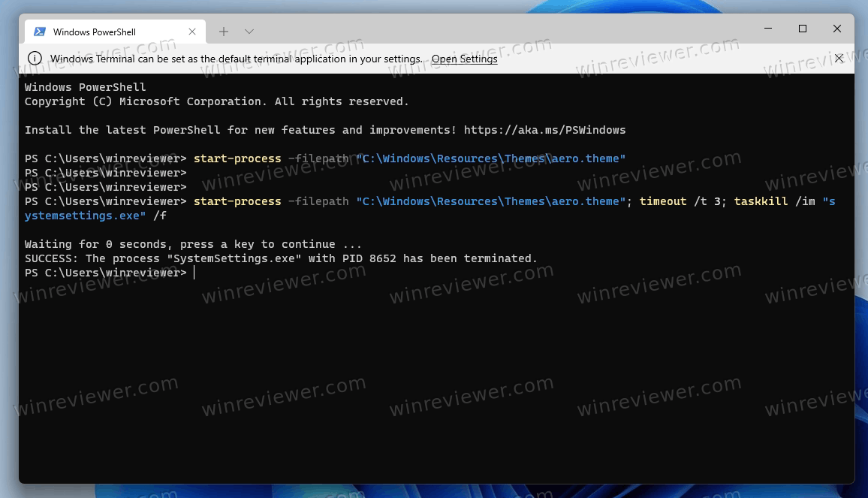
Task: Expand the new tab profile dropdown chevron
Action: point(249,32)
